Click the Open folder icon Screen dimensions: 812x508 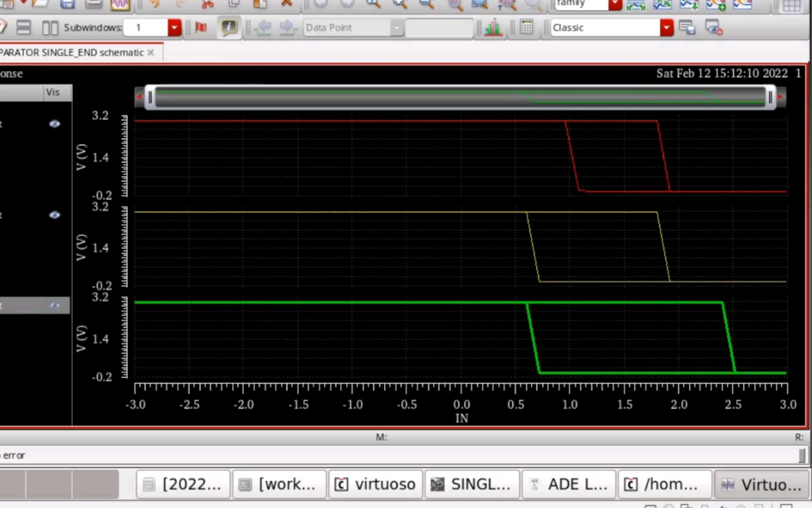[x=40, y=4]
